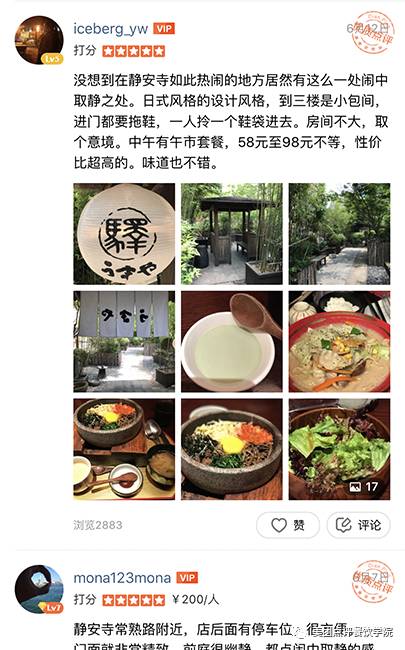The width and height of the screenshot is (405, 650).
Task: Open the stone pot bibimbap close-up
Action: tap(232, 449)
